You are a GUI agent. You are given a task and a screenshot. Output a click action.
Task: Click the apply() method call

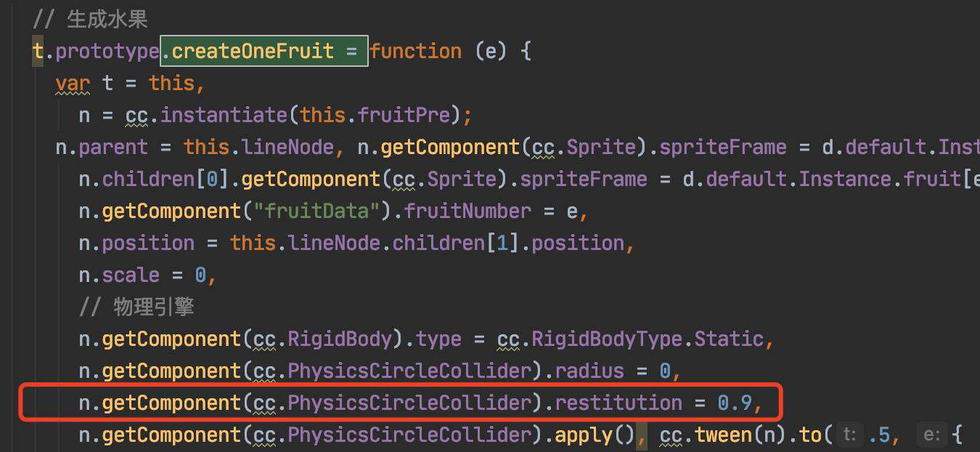pos(595,435)
